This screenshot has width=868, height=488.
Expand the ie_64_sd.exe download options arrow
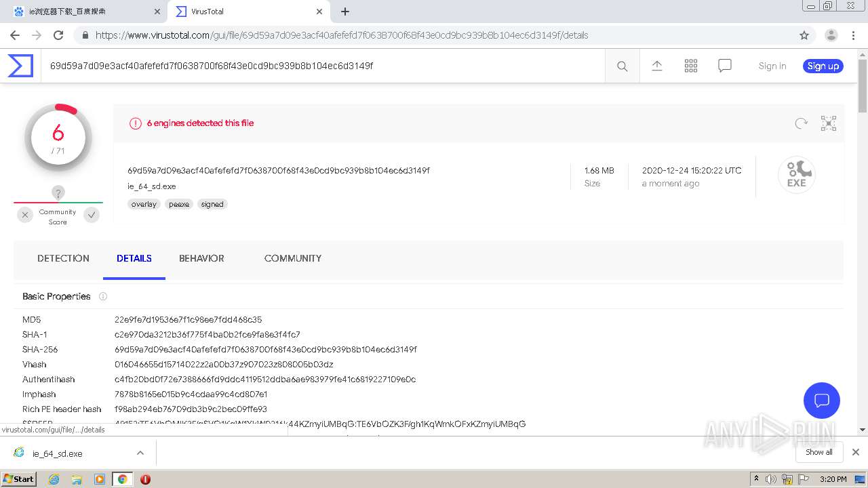(x=140, y=453)
